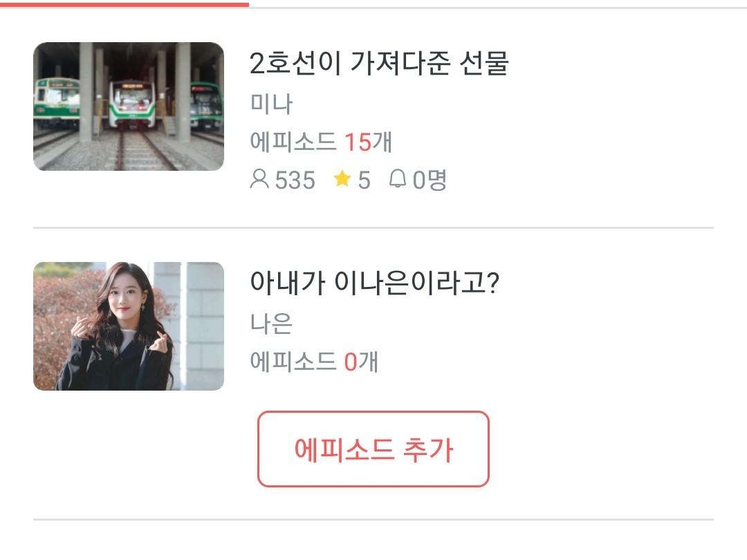Screen dimensions: 747x560
Task: Click the 개 suffix after 15
Action: [382, 142]
